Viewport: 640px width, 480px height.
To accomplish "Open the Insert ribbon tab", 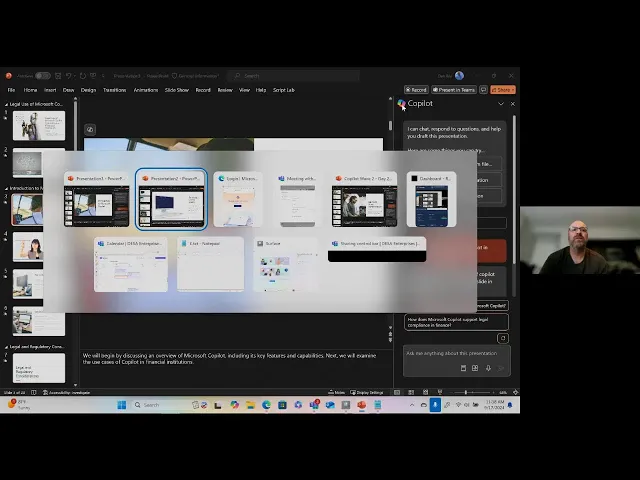I will click(50, 90).
